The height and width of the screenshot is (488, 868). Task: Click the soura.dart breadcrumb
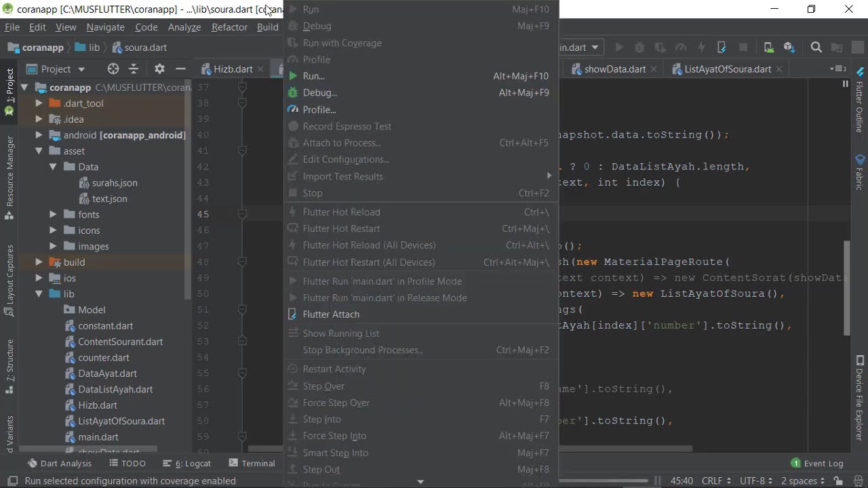click(x=140, y=47)
